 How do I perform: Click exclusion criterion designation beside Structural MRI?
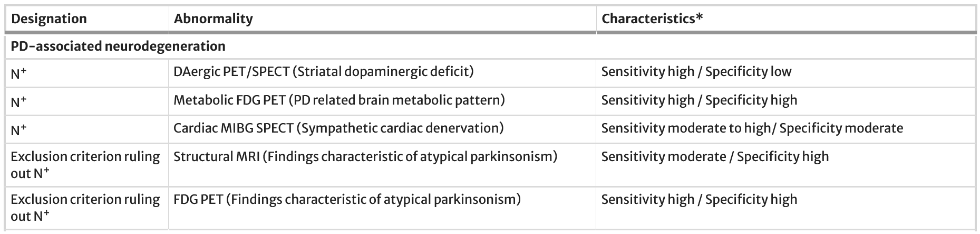85,165
